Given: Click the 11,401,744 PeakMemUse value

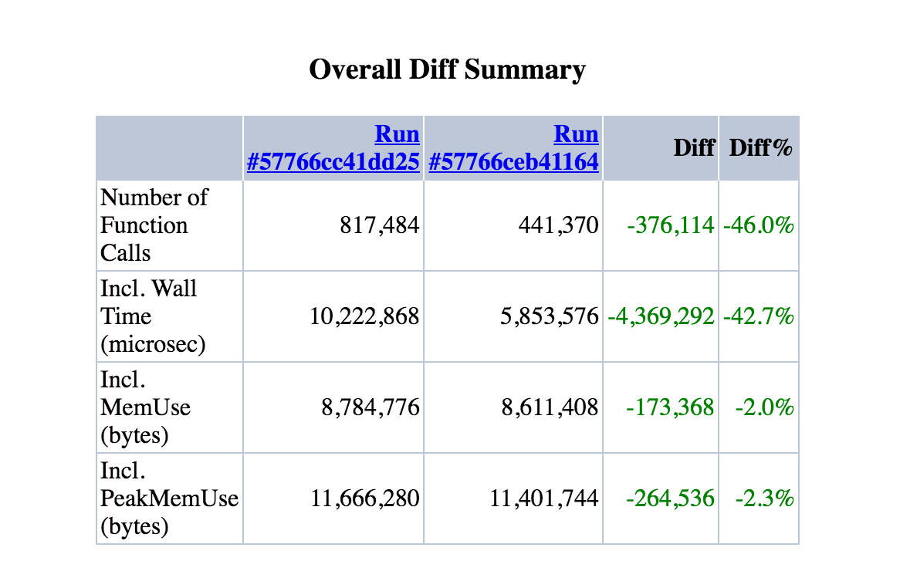Looking at the screenshot, I should click(x=544, y=498).
